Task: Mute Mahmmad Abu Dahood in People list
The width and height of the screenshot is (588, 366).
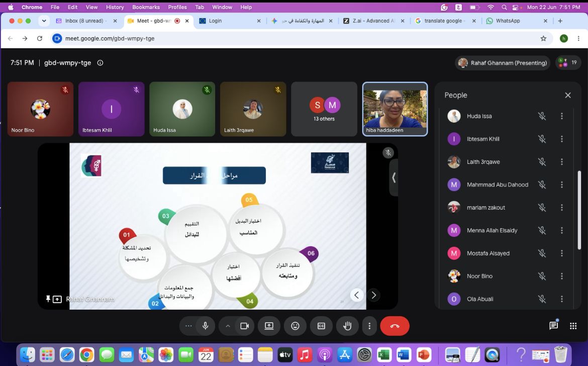Action: click(x=542, y=185)
